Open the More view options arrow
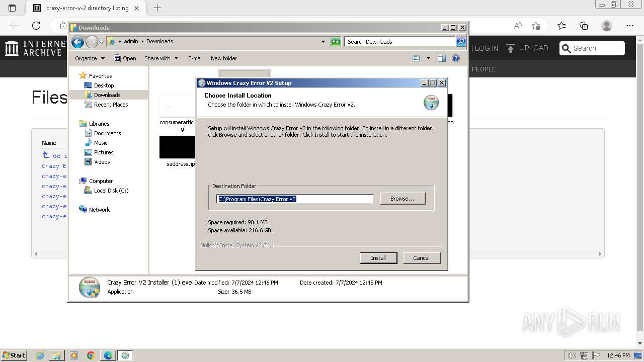The width and height of the screenshot is (644, 362). click(428, 58)
